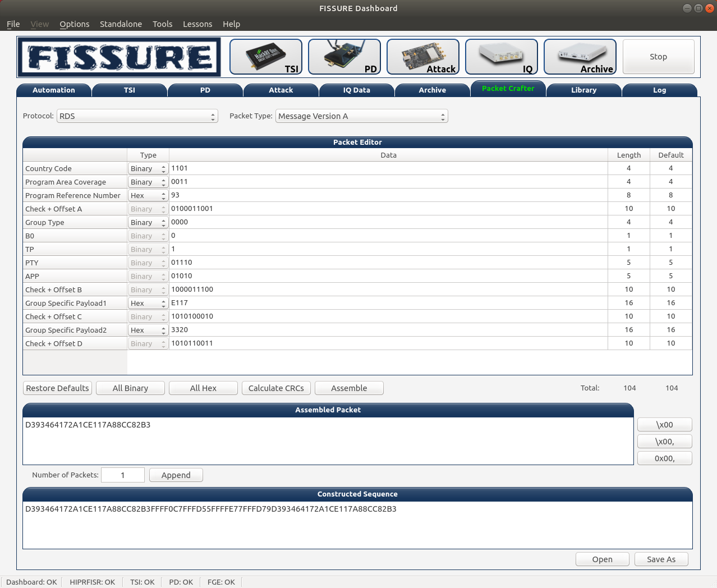This screenshot has height=588, width=717.
Task: Click the IQ hardware device icon
Action: [x=502, y=57]
